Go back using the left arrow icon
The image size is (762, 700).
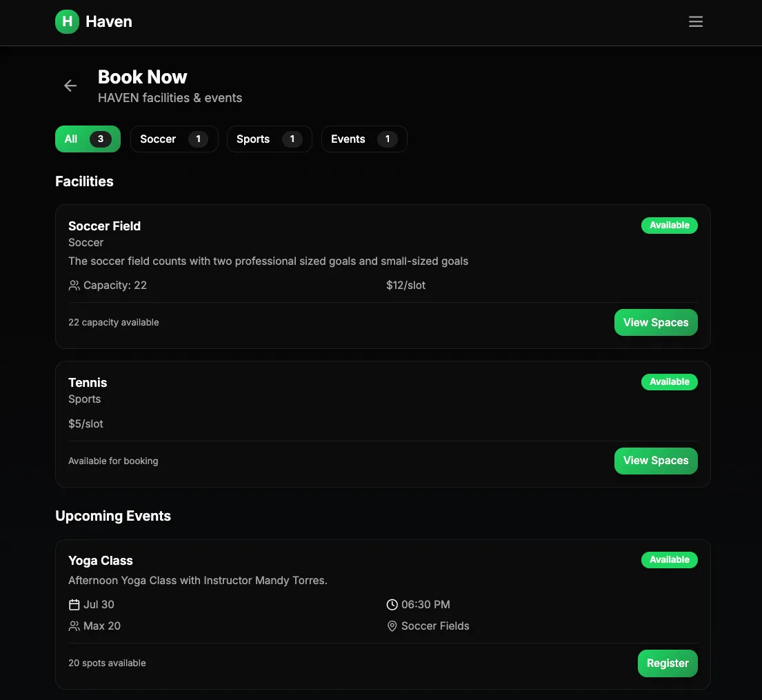pos(70,86)
